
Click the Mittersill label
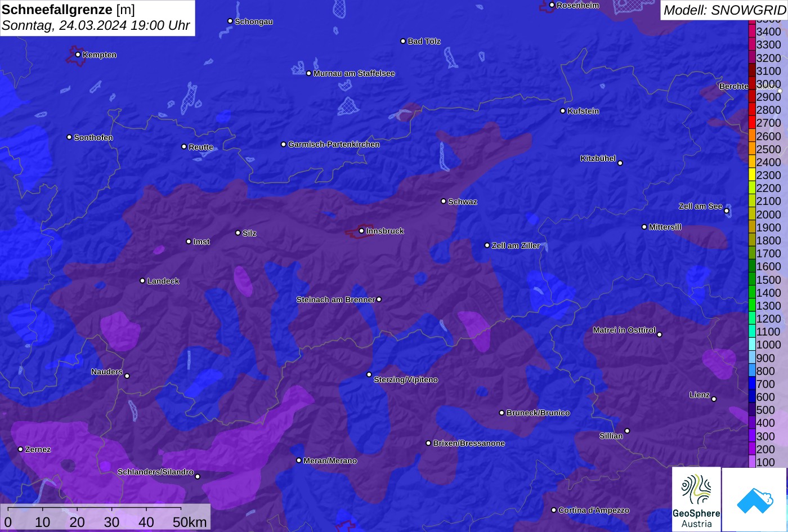[x=665, y=227]
